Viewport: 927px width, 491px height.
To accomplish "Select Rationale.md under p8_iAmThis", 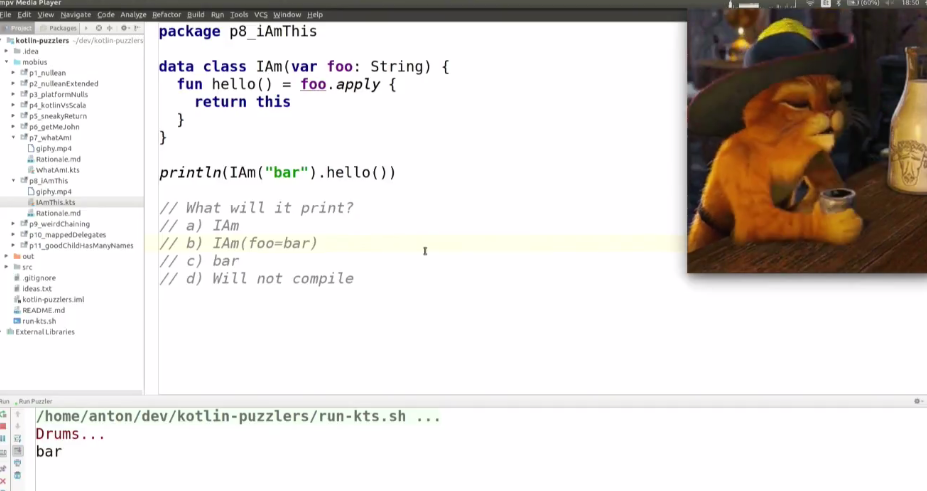I will pyautogui.click(x=58, y=213).
